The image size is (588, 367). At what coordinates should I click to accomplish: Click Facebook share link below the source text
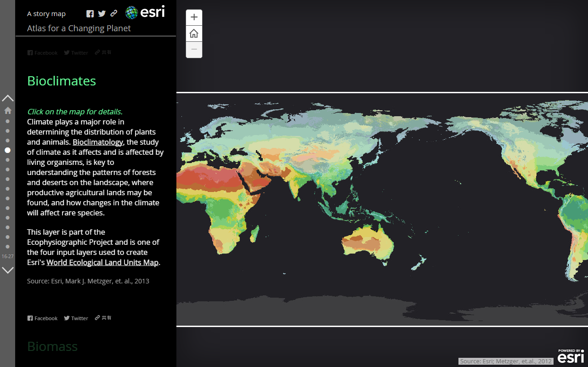point(42,318)
